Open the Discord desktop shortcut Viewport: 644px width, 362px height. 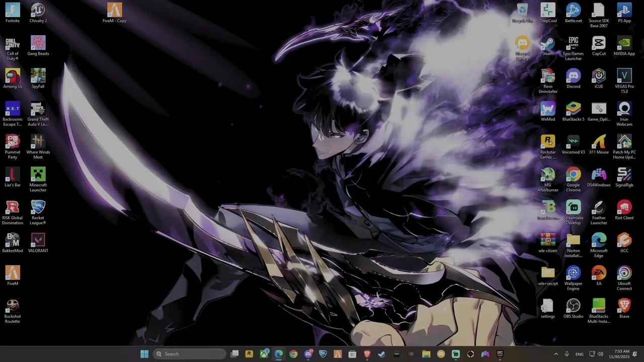coord(574,78)
